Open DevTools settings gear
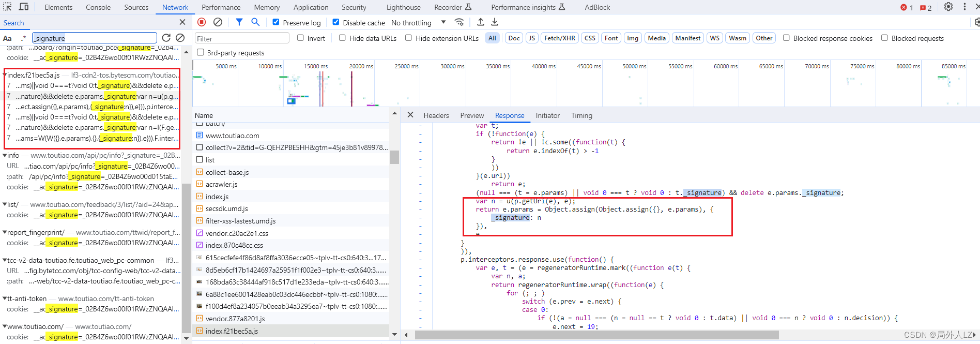This screenshot has width=980, height=344. pyautogui.click(x=948, y=7)
